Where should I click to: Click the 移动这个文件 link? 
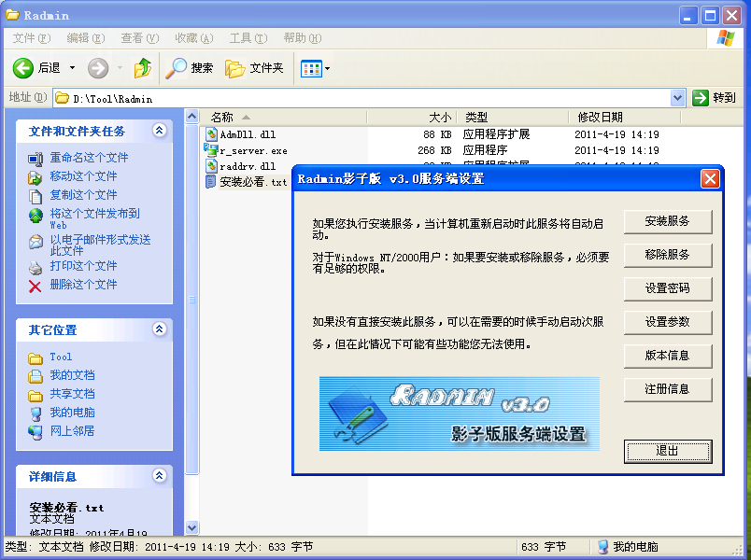point(83,176)
